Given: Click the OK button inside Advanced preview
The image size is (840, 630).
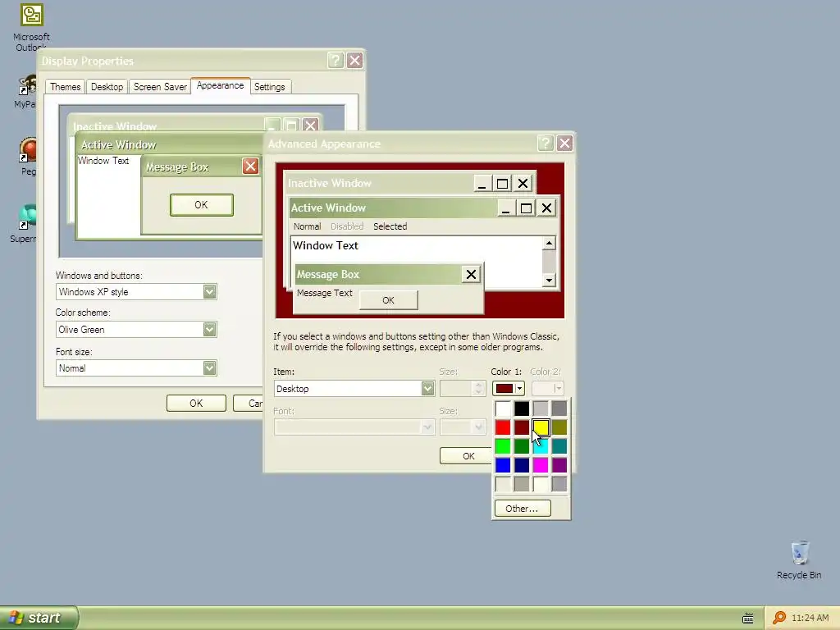Looking at the screenshot, I should click(x=388, y=300).
